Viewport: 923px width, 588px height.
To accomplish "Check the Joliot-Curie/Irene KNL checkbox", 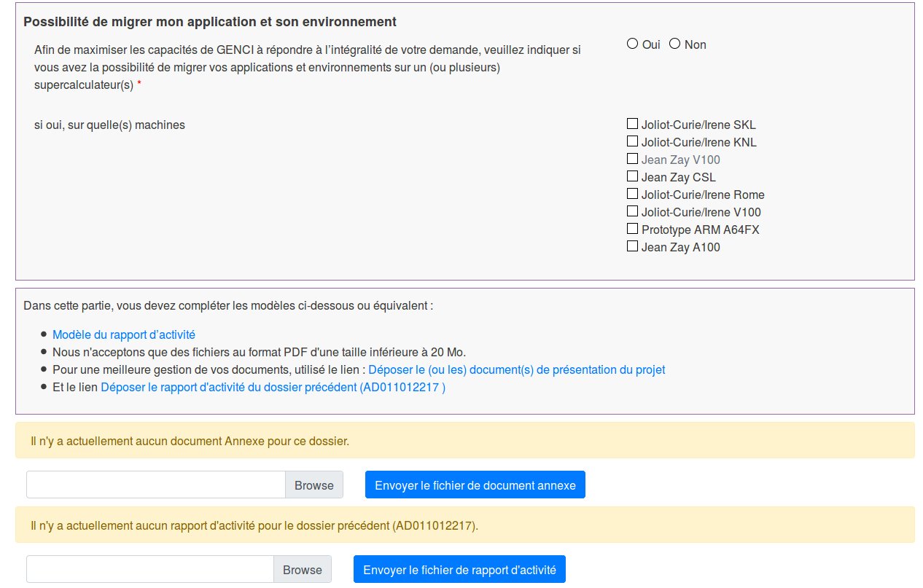I will coord(632,141).
